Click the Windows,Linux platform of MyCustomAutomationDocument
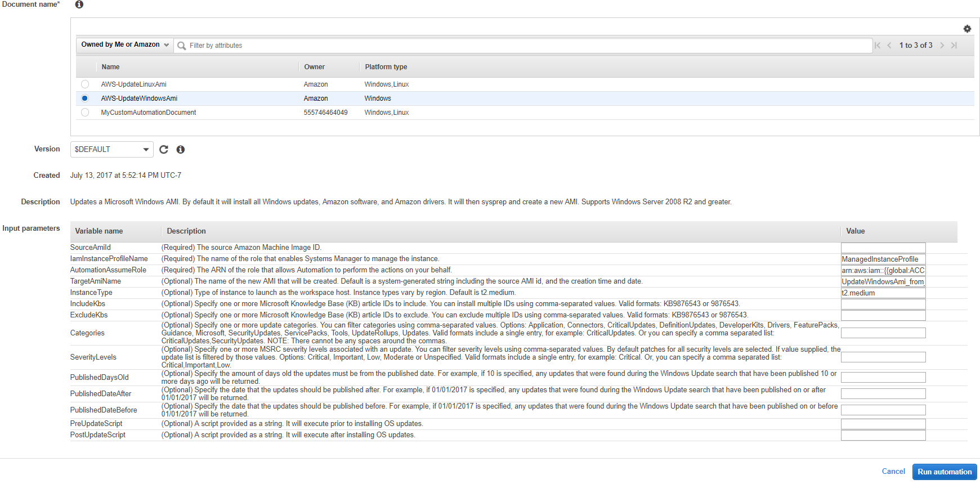The width and height of the screenshot is (980, 484). click(387, 113)
